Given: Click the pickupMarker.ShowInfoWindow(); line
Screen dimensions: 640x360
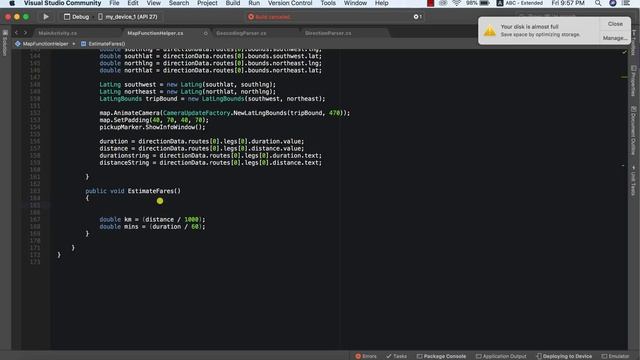Looking at the screenshot, I should point(152,127).
